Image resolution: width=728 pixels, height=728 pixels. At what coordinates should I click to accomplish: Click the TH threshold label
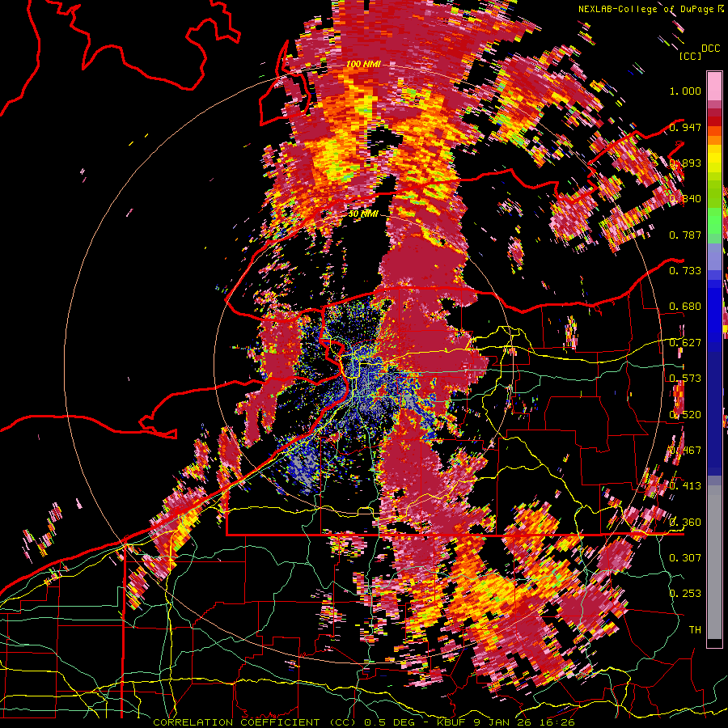click(x=695, y=630)
